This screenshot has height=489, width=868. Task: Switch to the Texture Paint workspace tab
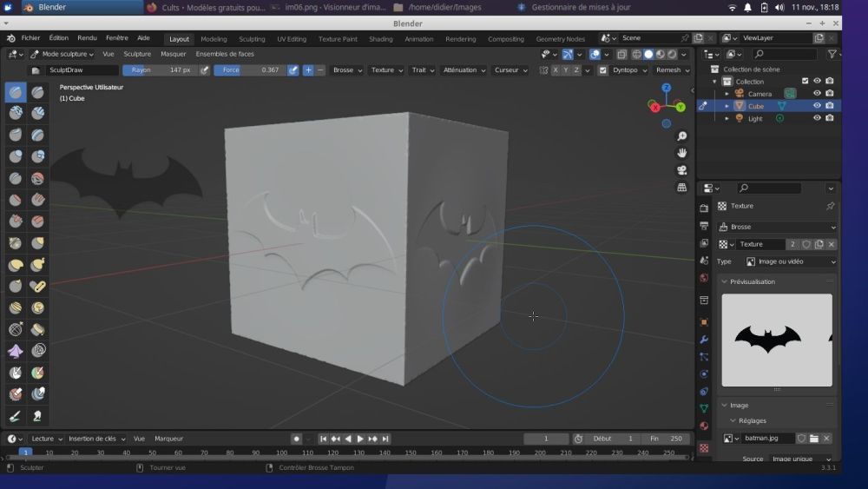click(338, 39)
